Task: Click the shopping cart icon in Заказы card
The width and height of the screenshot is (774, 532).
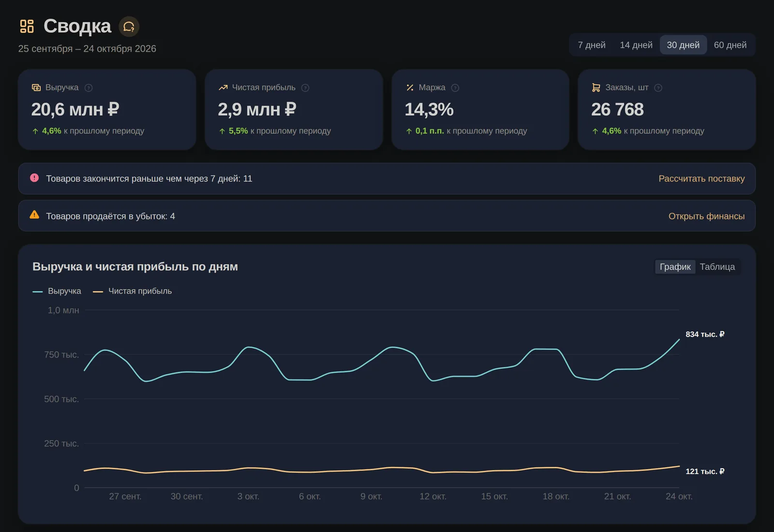Action: 596,88
